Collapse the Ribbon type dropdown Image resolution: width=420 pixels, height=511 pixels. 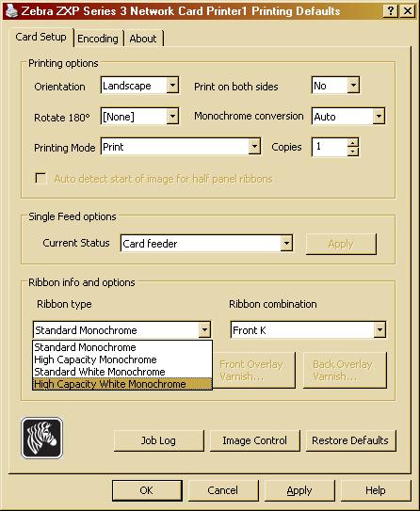click(x=204, y=329)
